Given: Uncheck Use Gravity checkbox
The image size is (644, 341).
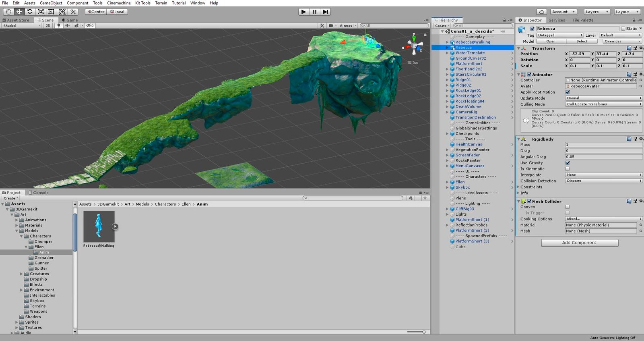Looking at the screenshot, I should 568,163.
